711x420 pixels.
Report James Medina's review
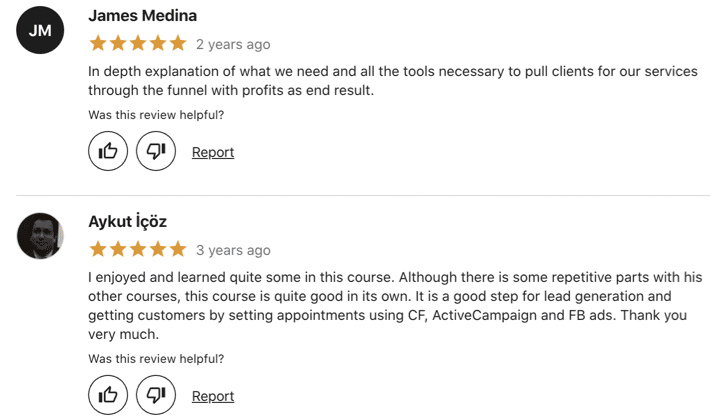(x=213, y=152)
